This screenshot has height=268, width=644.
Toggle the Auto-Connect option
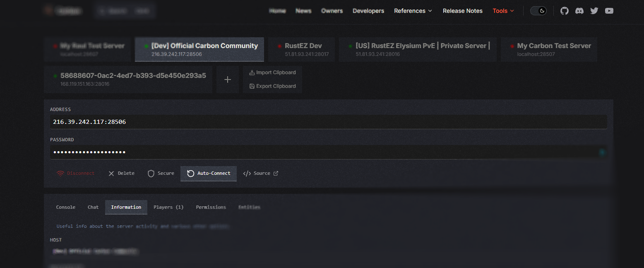click(x=209, y=173)
